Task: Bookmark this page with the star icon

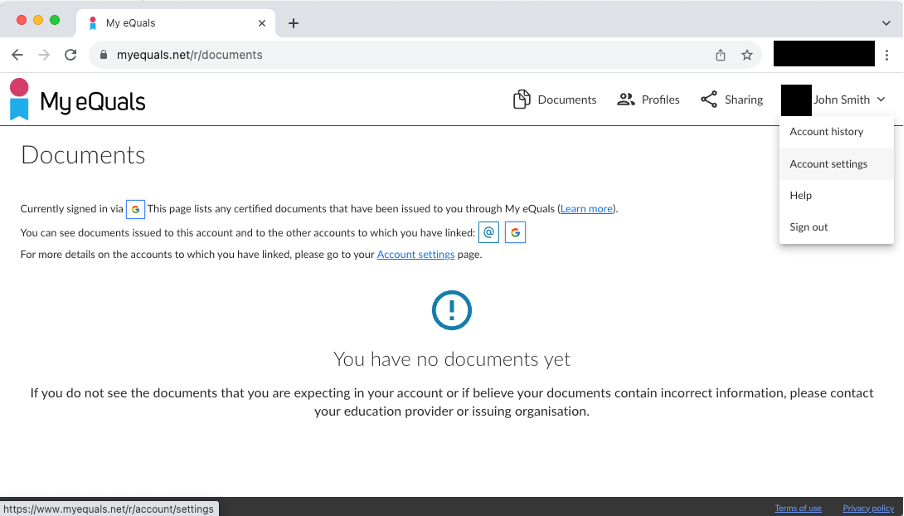Action: click(747, 55)
